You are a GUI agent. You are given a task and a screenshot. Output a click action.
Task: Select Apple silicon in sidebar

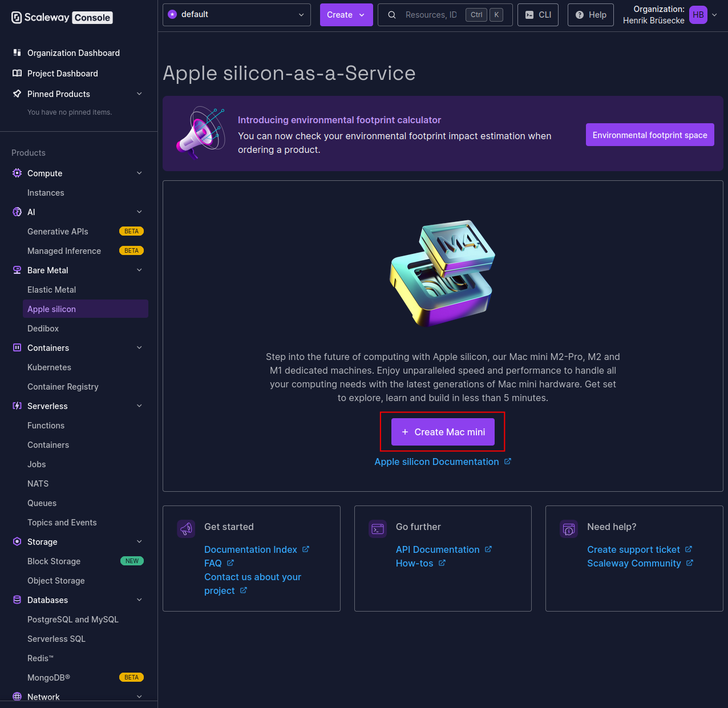click(86, 309)
